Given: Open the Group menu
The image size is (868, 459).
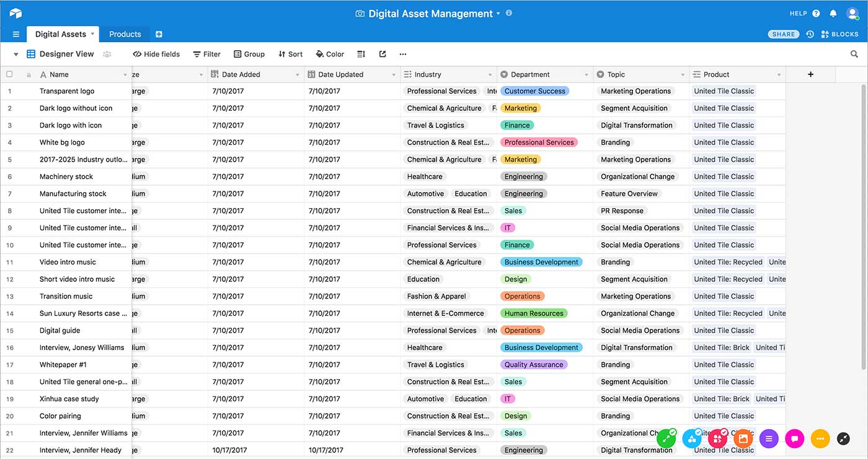Looking at the screenshot, I should point(249,55).
